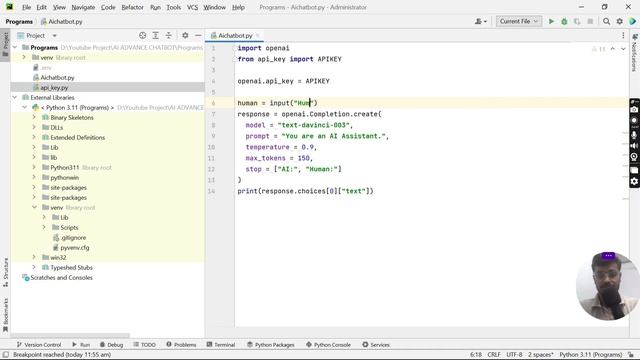Open recorder settings gear on overlay
The width and height of the screenshot is (640, 360).
point(634,181)
